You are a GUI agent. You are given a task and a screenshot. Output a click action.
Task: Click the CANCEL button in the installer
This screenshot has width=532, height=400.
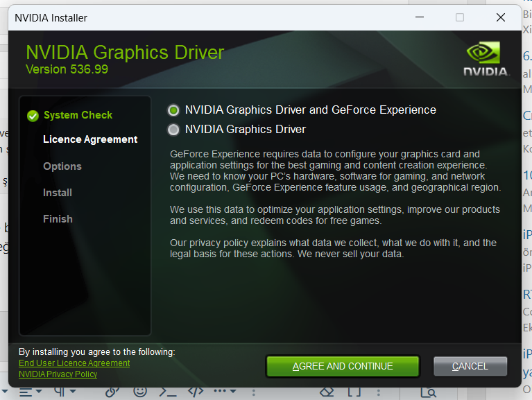[x=470, y=367]
